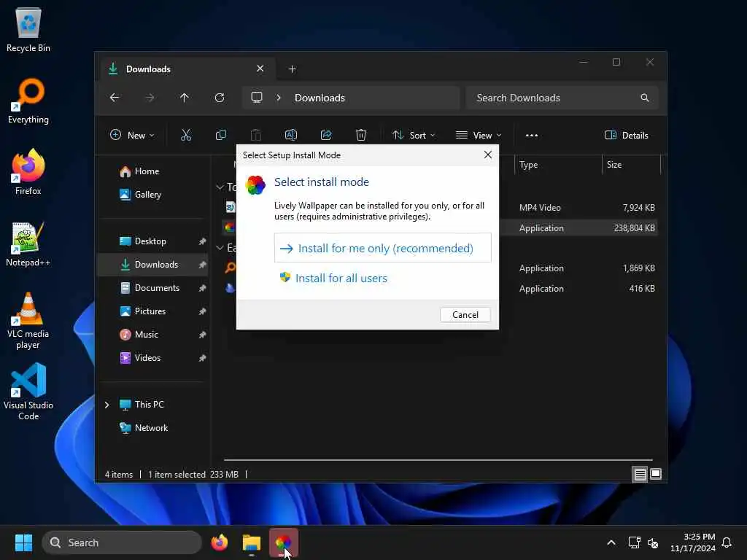Click the PC icon in address bar

(x=257, y=98)
